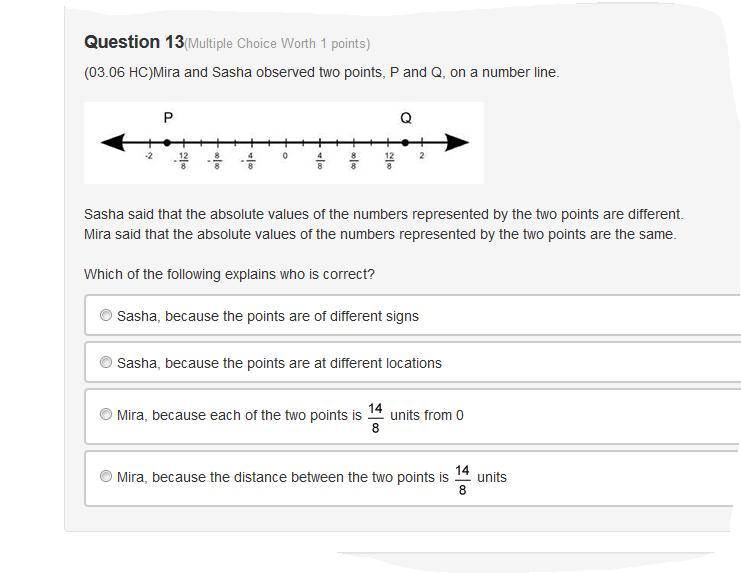The width and height of the screenshot is (741, 573).
Task: Choose radio for Mira, 14/8 units from 0
Action: pyautogui.click(x=106, y=414)
